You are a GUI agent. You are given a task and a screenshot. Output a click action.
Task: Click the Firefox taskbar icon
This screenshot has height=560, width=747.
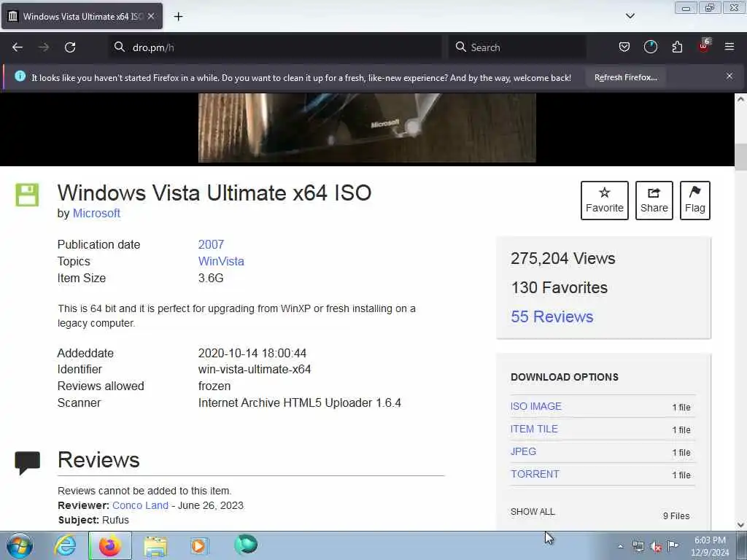point(109,545)
